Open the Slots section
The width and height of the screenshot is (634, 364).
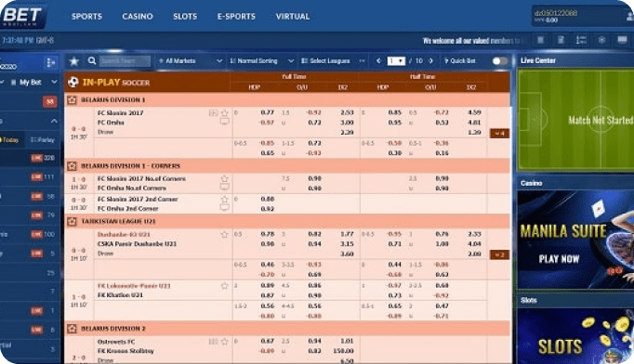185,17
